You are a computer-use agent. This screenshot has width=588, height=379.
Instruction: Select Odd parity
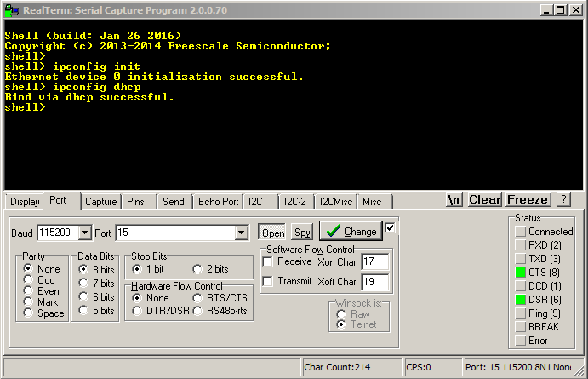coord(28,279)
